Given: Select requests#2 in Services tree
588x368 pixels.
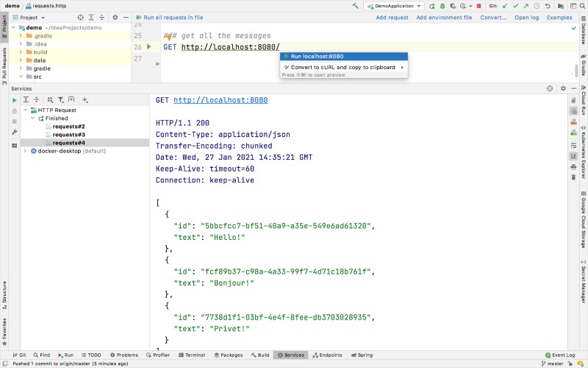Looking at the screenshot, I should coord(68,127).
